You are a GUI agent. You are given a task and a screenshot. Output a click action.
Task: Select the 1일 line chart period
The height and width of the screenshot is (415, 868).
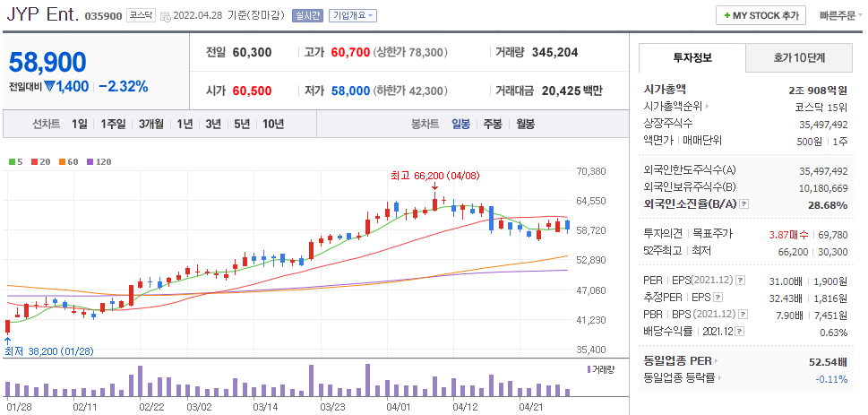[x=79, y=124]
